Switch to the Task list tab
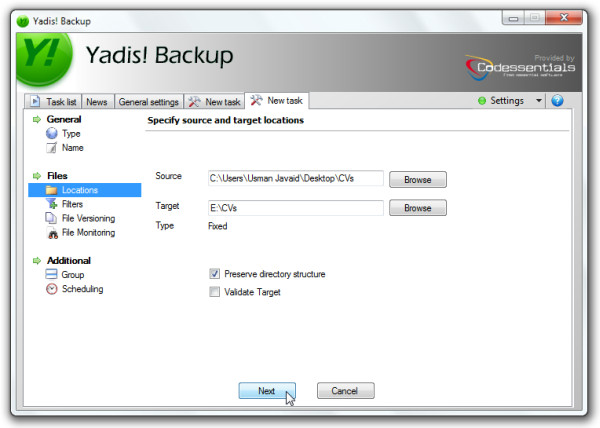 (55, 102)
